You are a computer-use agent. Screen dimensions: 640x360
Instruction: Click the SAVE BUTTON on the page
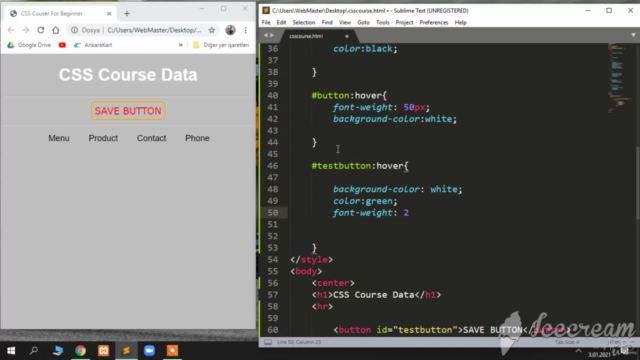(x=128, y=111)
